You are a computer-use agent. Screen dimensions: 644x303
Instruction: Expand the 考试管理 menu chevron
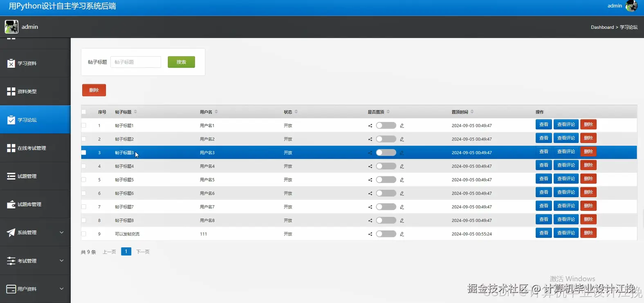pos(62,260)
